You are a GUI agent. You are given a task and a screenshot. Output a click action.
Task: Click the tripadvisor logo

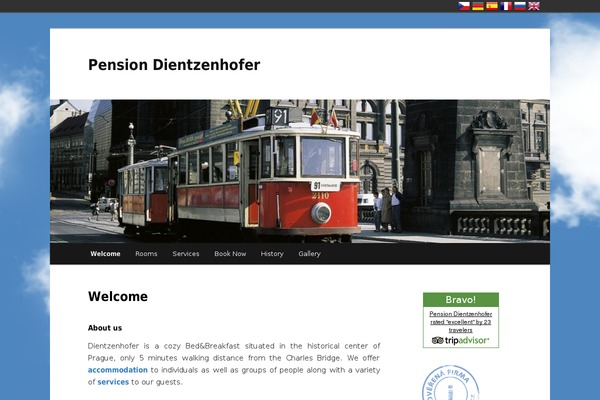[460, 340]
